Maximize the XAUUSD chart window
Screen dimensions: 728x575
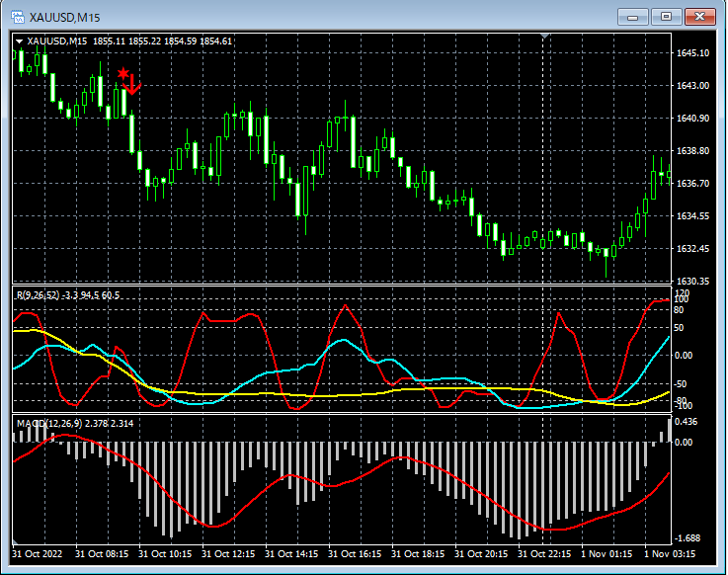[x=666, y=17]
